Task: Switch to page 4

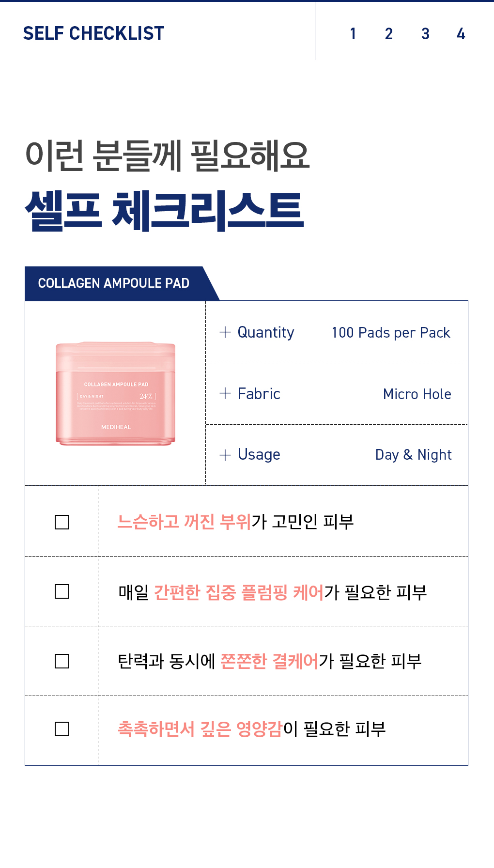Action: [461, 34]
